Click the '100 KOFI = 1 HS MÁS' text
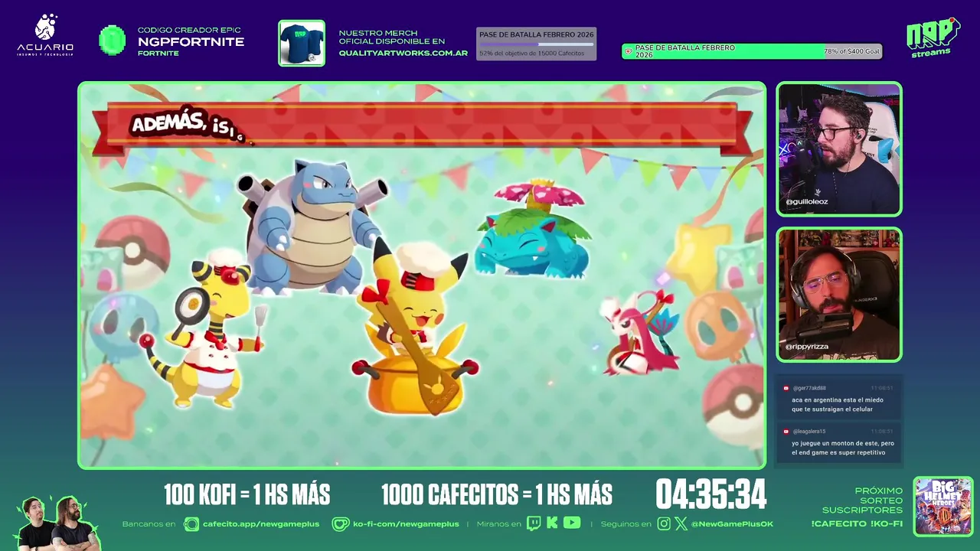This screenshot has height=551, width=980. pos(247,495)
